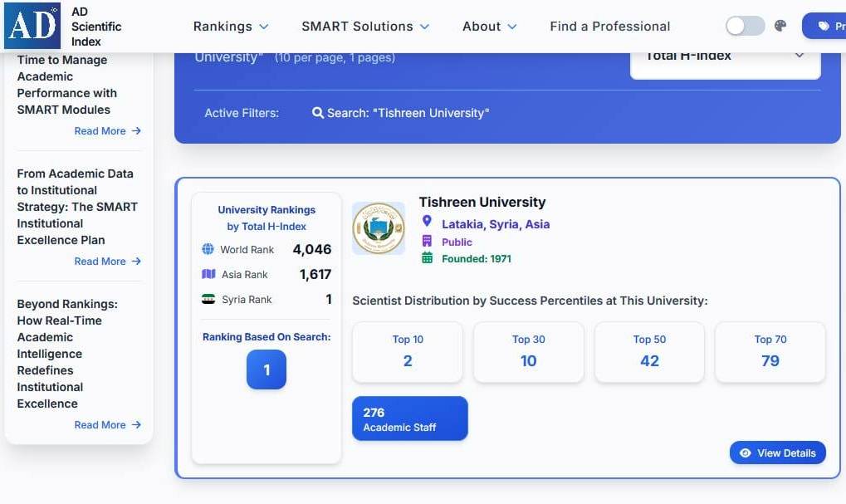Flip the theme toggle switch in the header

click(x=745, y=26)
